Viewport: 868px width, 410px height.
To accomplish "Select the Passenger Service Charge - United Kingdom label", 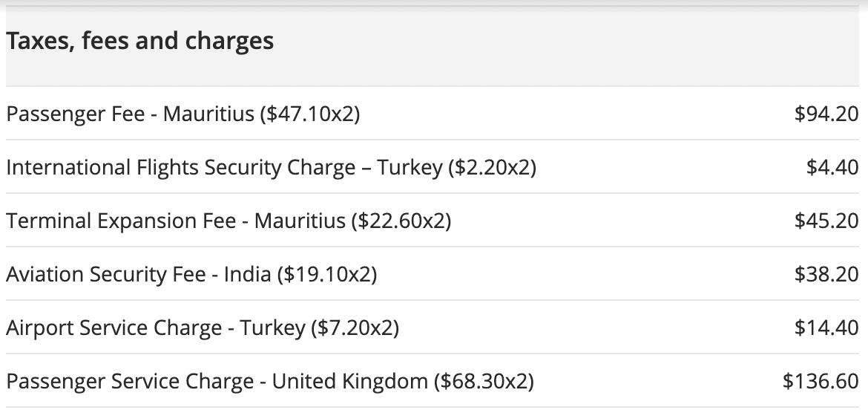I will point(217,382).
